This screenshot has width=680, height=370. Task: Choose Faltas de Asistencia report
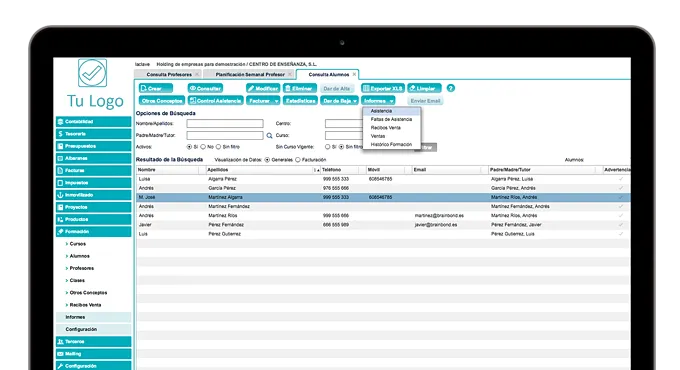392,119
